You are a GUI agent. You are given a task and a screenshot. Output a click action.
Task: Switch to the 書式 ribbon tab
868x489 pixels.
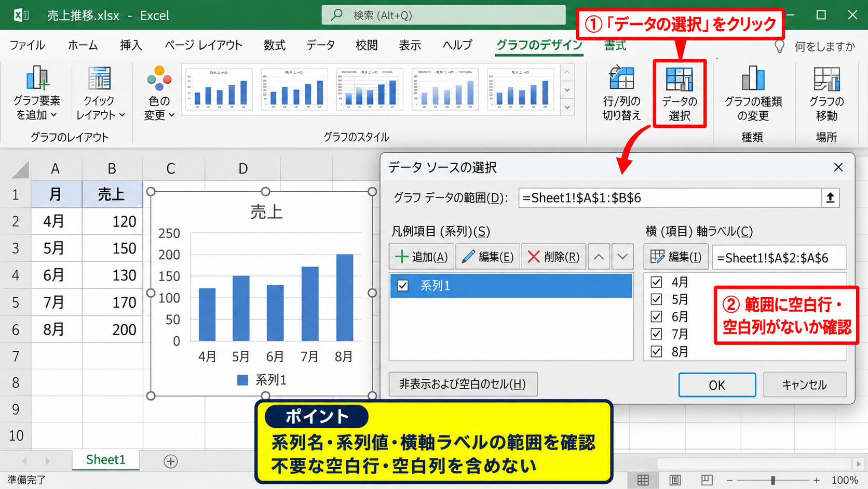(x=615, y=46)
